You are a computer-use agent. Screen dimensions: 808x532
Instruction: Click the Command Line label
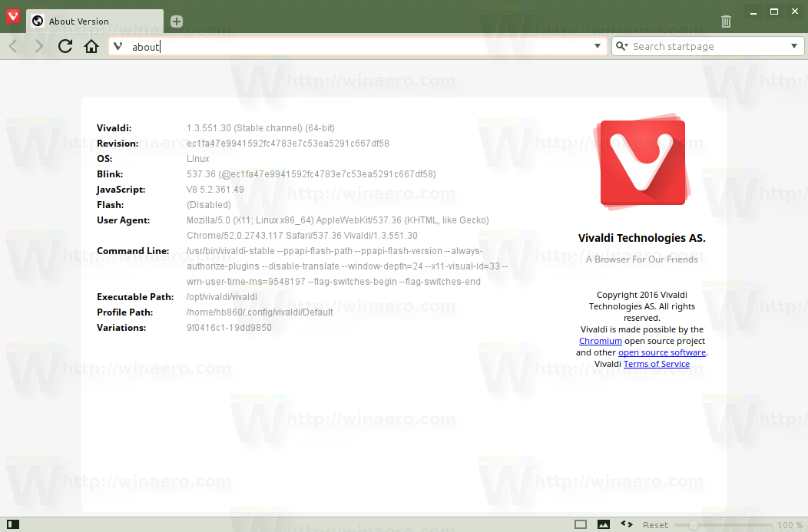click(x=133, y=251)
